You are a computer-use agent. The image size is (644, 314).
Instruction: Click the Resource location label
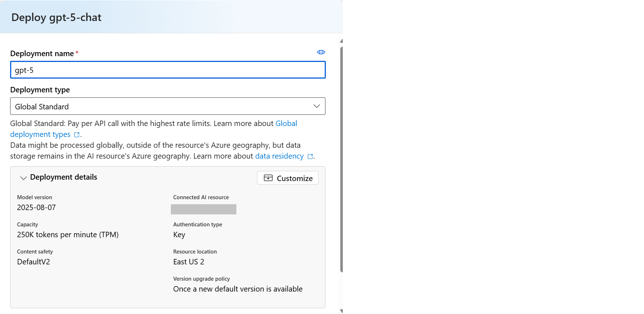tap(195, 252)
